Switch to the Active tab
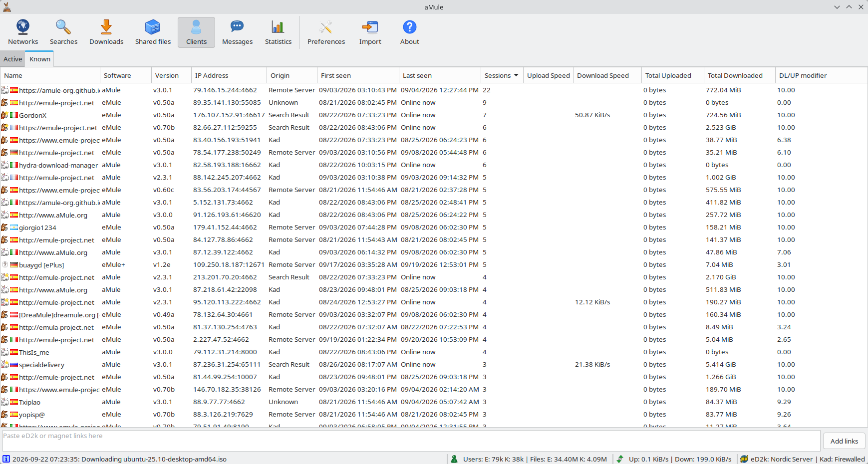Image resolution: width=868 pixels, height=464 pixels. point(12,59)
